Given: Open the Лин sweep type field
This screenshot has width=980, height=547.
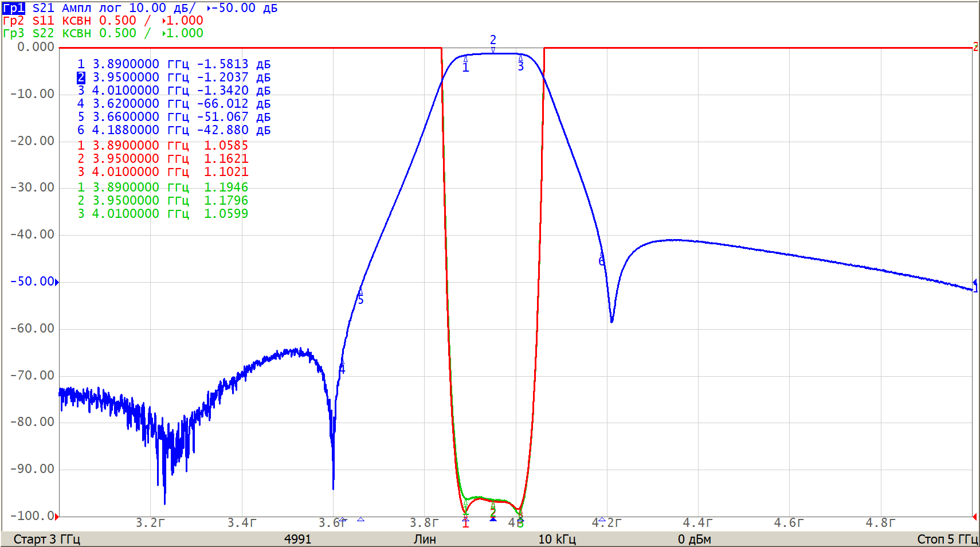Looking at the screenshot, I should click(x=425, y=539).
